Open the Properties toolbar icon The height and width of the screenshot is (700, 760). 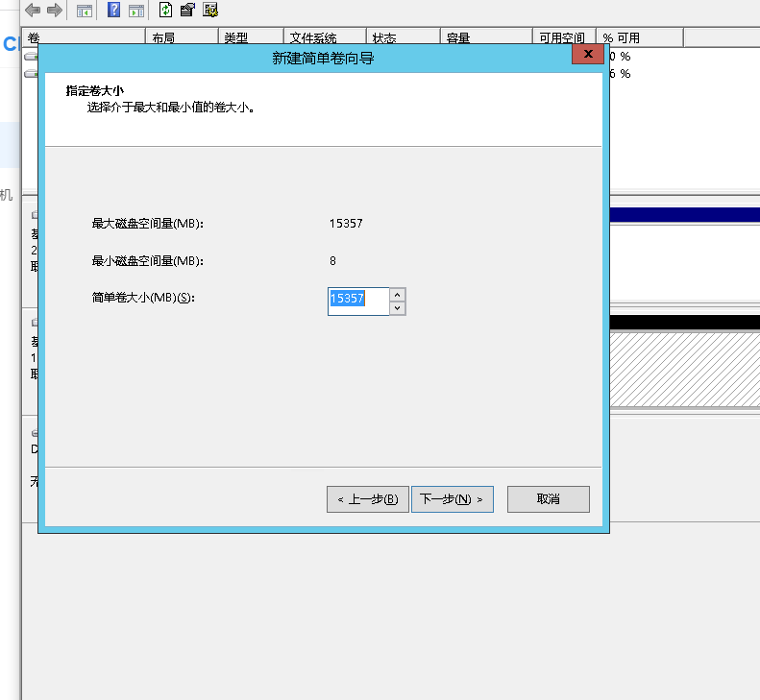(188, 11)
